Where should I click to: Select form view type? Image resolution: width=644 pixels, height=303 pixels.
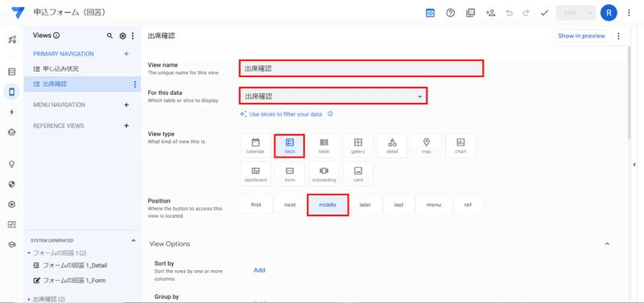pos(290,174)
